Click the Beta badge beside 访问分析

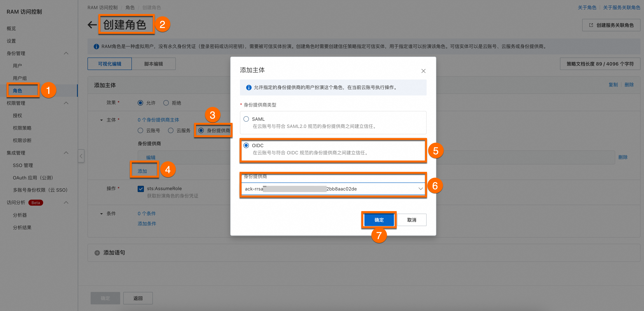[36, 203]
